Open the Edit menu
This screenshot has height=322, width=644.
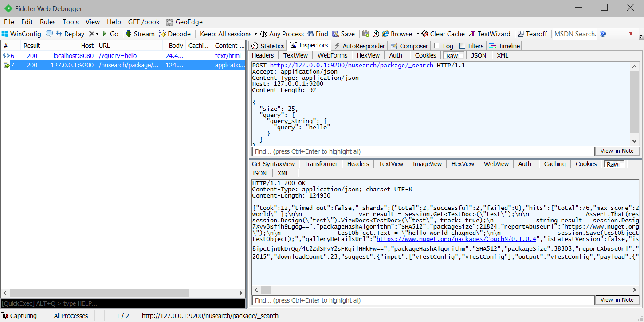pos(27,22)
